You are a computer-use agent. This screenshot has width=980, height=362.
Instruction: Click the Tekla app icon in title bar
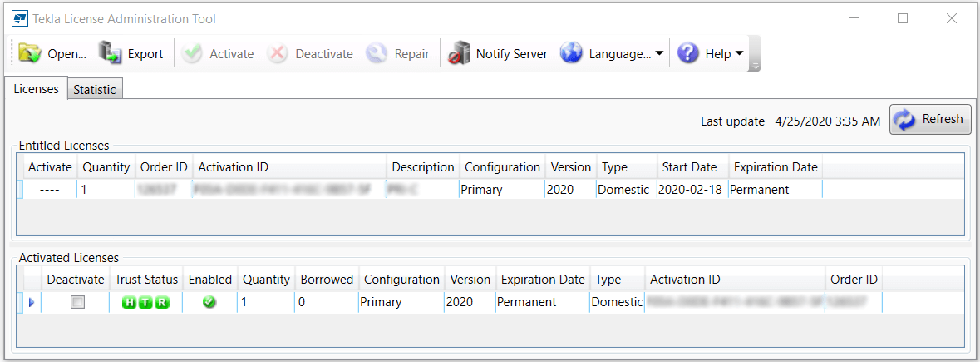tap(19, 19)
